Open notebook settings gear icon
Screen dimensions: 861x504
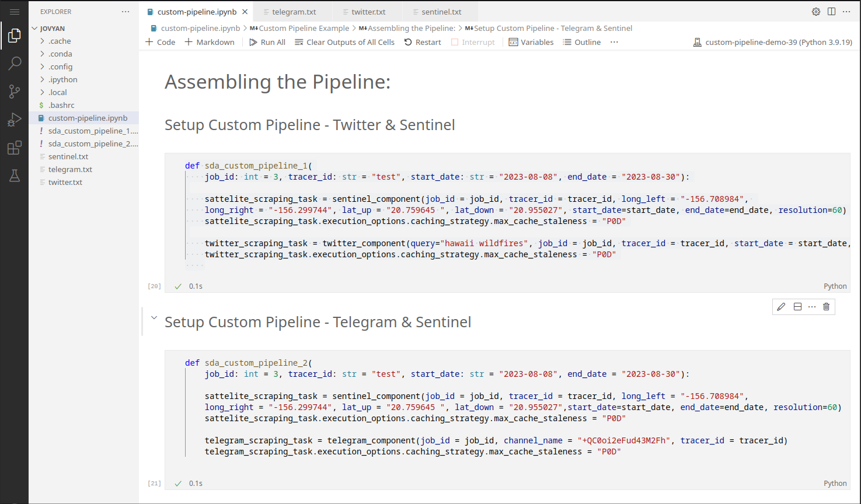[816, 12]
